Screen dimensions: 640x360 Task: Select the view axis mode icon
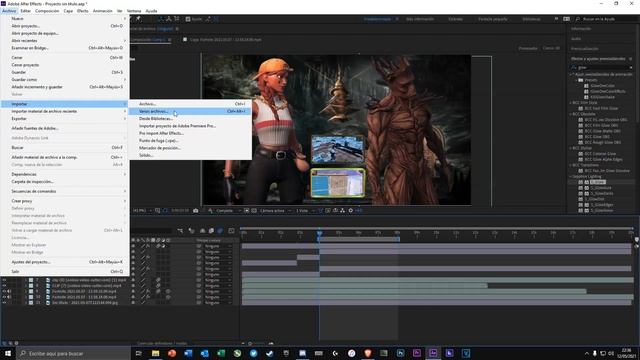click(176, 19)
